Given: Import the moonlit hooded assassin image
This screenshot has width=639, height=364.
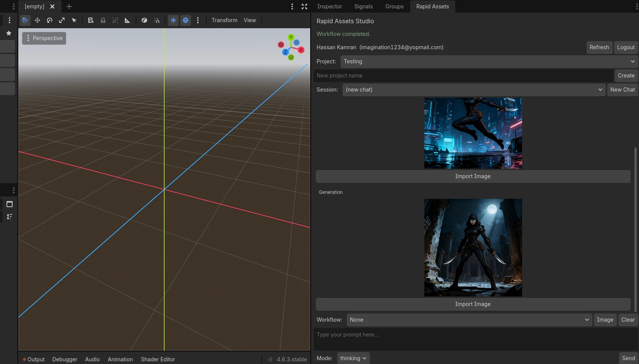Looking at the screenshot, I should (x=473, y=304).
